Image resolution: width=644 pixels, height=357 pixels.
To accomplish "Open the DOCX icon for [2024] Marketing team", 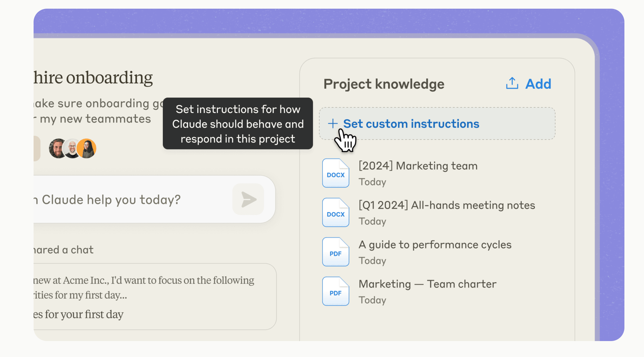I will [x=336, y=173].
